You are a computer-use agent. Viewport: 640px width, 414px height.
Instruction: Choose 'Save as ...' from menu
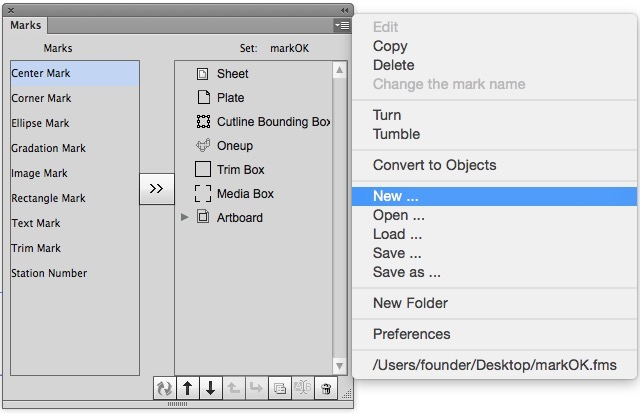point(406,272)
